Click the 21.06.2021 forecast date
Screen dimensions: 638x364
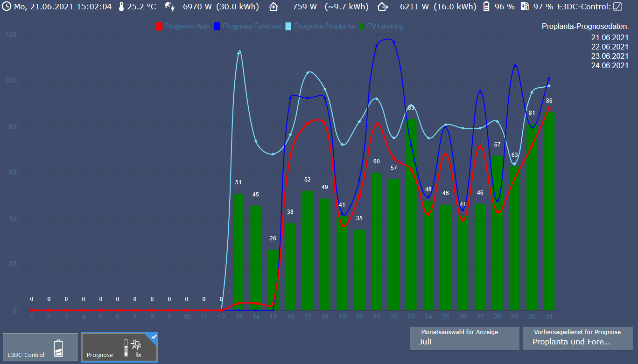[610, 37]
